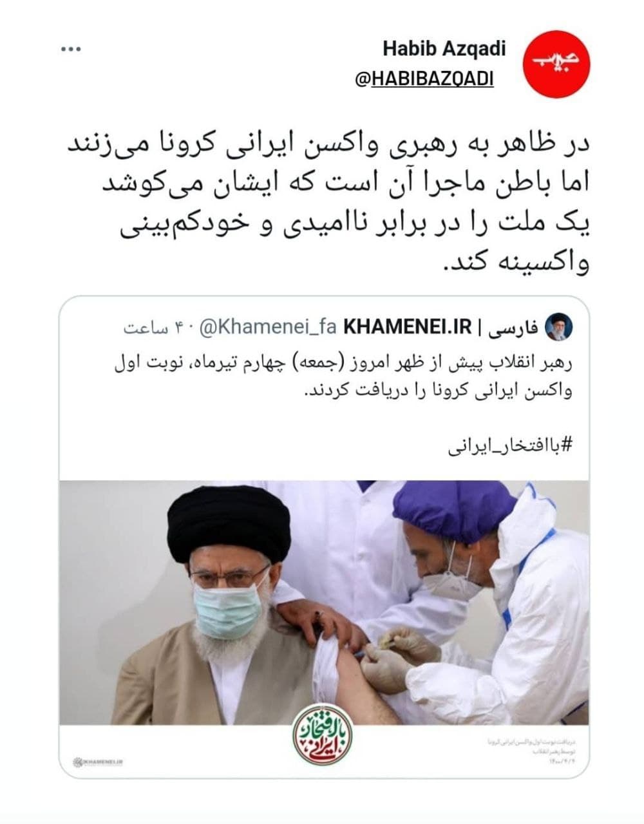Click the ۴۰ ساعت timestamp
Screen dimensions: 644x824
point(154,328)
